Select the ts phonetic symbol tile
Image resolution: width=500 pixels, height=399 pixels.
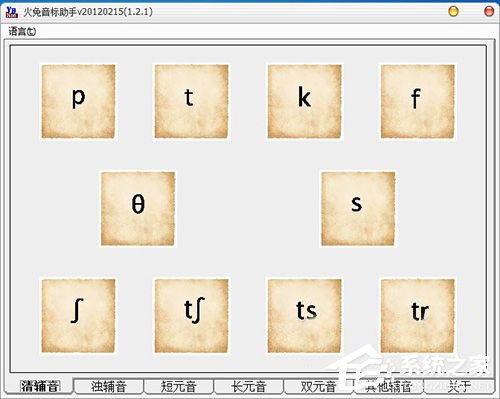(304, 316)
